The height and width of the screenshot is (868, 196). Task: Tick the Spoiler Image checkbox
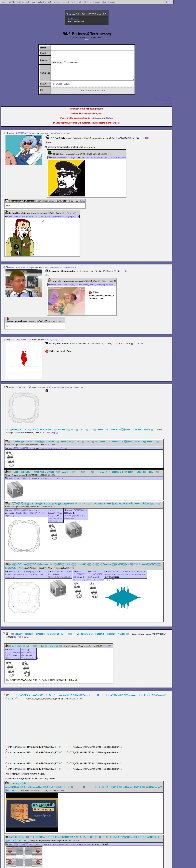[65, 62]
